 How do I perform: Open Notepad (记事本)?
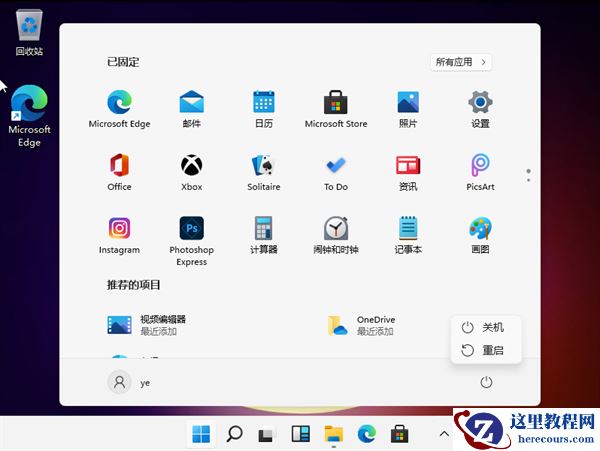pos(408,235)
